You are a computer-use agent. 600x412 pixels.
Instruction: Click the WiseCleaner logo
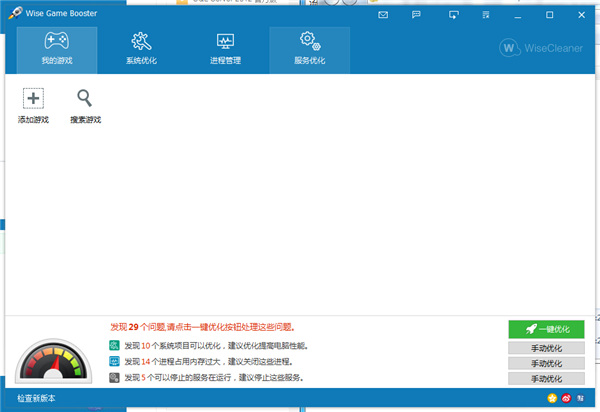(x=541, y=48)
